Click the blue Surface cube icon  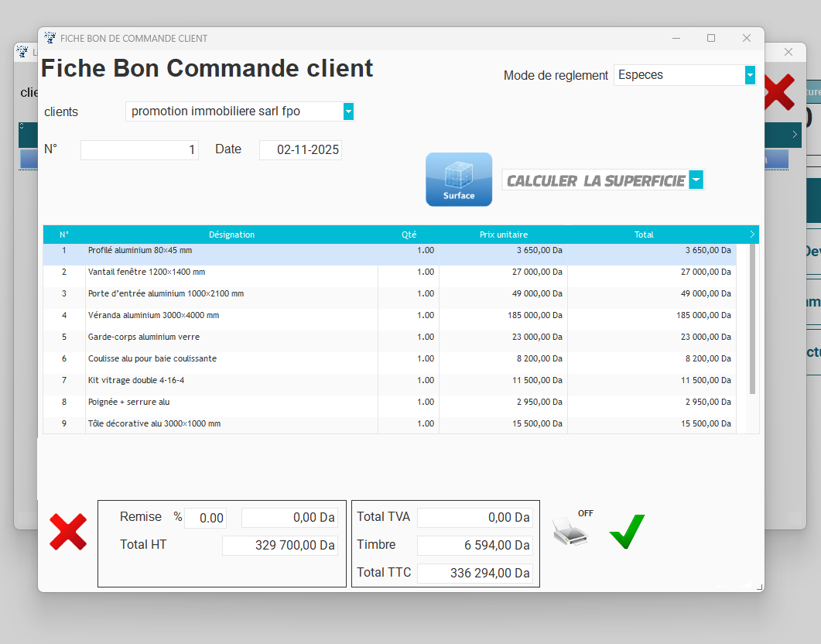(458, 179)
